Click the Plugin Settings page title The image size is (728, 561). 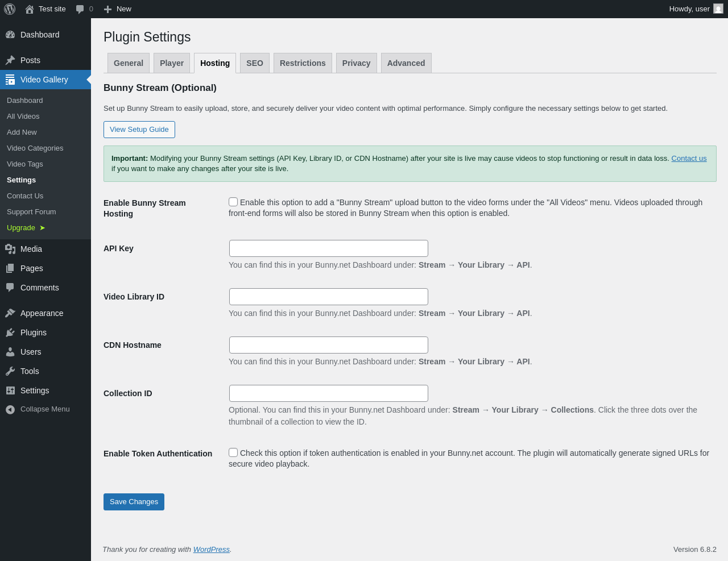tap(147, 37)
